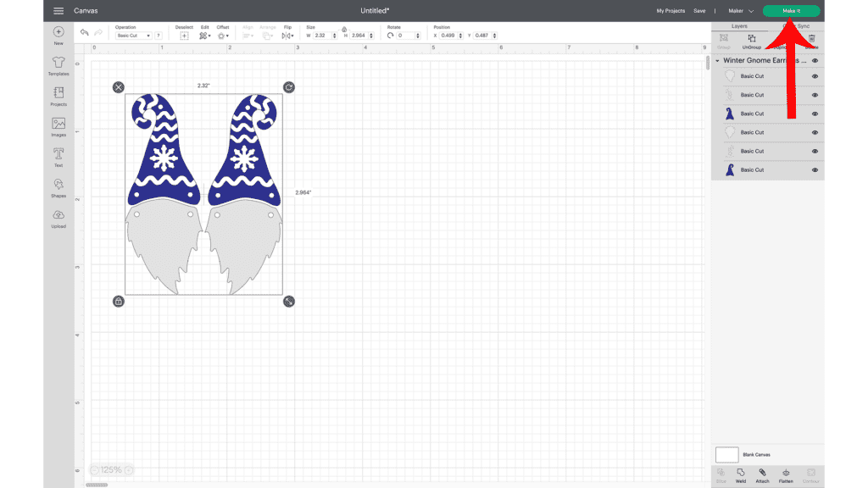Click the canvas vertical scrollbar
Screen dimensions: 868x488
(708, 63)
